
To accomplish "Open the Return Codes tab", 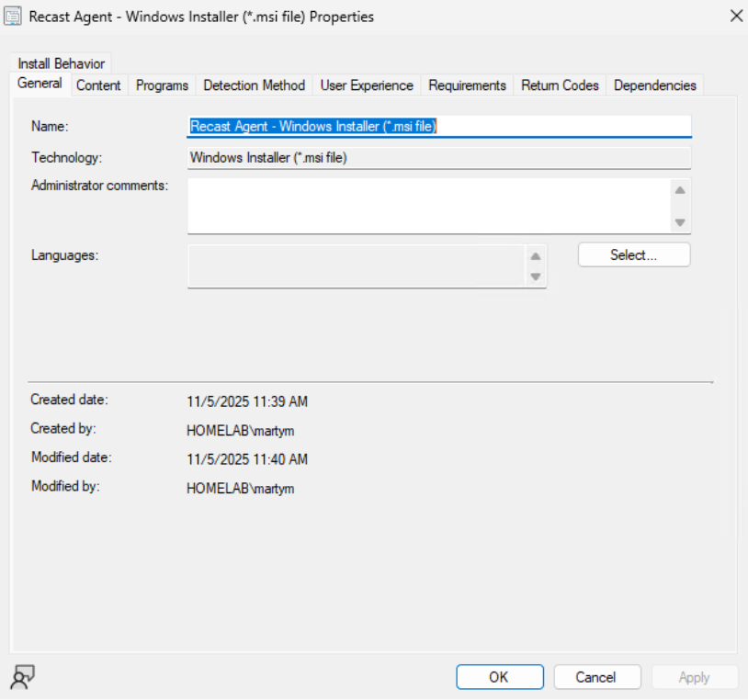I will pyautogui.click(x=560, y=85).
